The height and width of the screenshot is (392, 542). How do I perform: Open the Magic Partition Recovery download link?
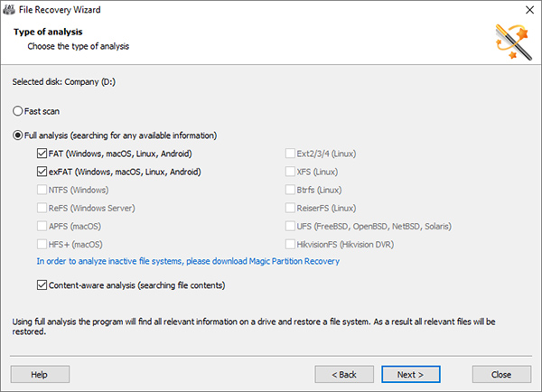click(188, 261)
